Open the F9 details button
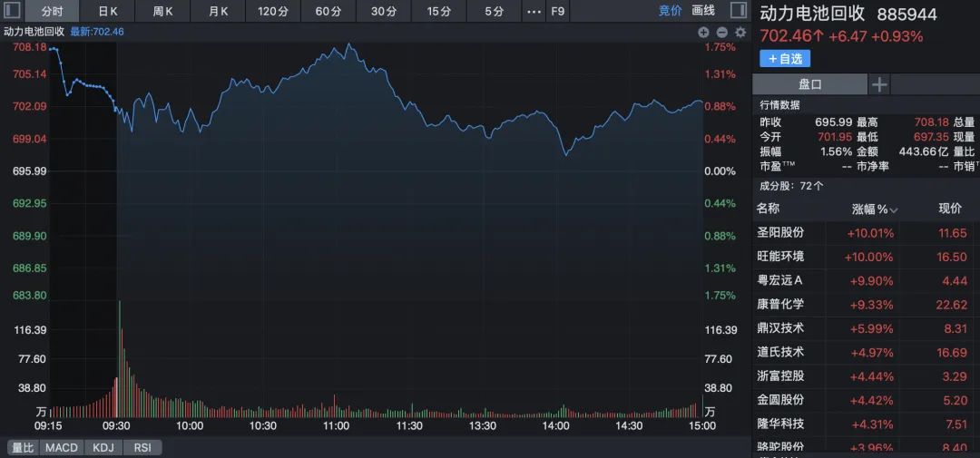Screen dimensions: 980x458 click(557, 11)
